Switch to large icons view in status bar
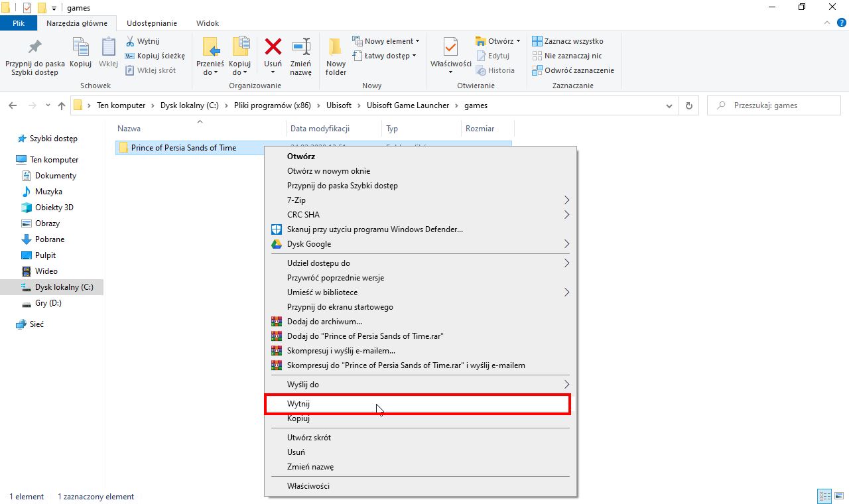 [x=839, y=496]
